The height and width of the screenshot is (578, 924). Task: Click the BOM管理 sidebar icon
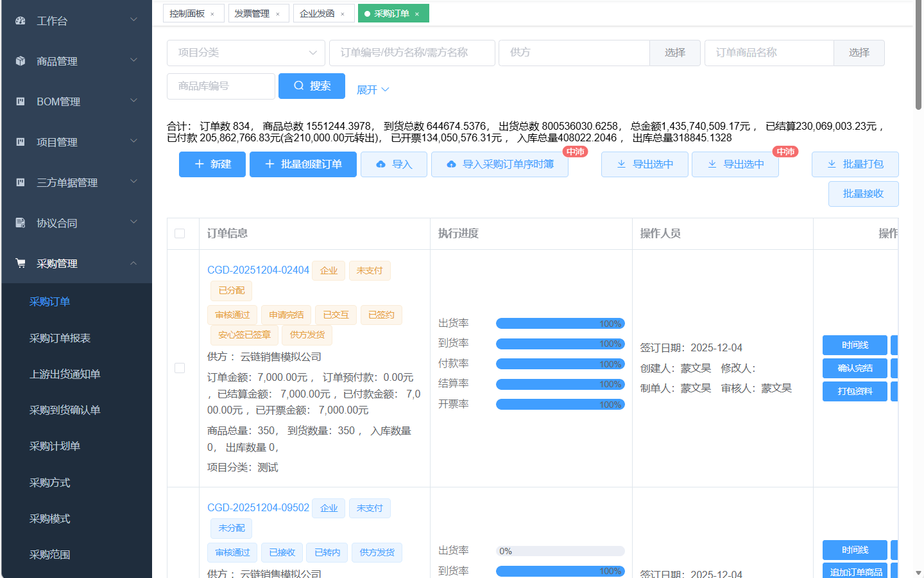click(21, 101)
